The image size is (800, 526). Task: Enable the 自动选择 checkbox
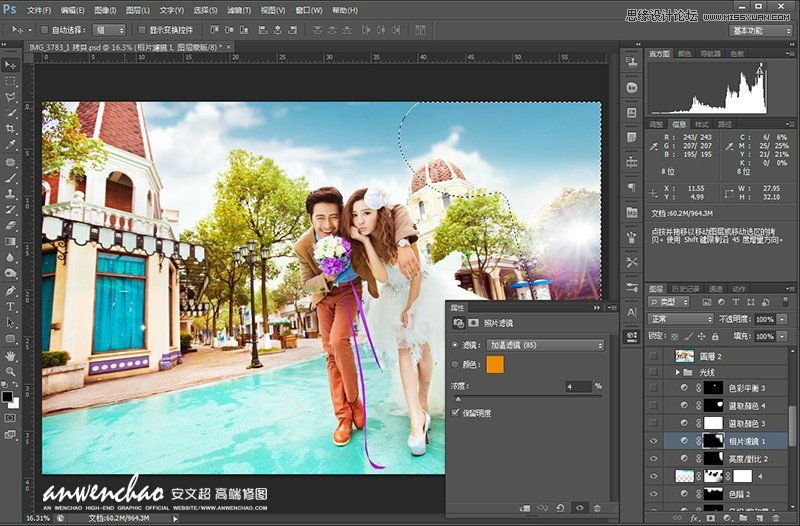(44, 30)
